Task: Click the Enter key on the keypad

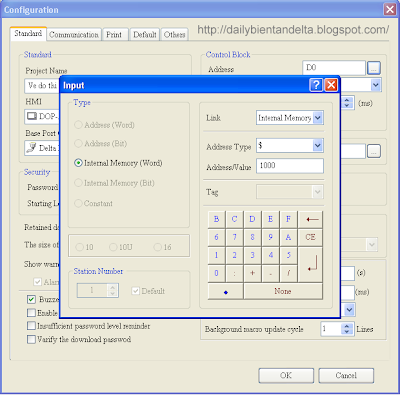Action: coord(311,265)
